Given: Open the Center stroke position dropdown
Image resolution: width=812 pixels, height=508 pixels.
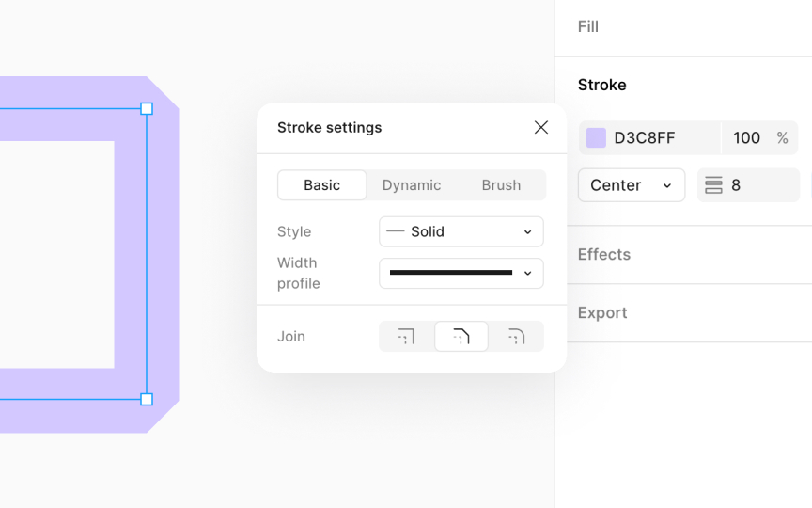Looking at the screenshot, I should click(x=631, y=185).
